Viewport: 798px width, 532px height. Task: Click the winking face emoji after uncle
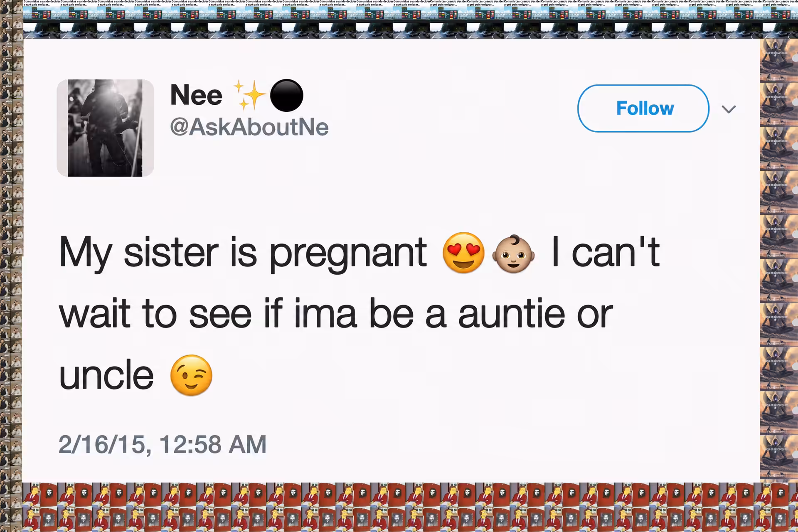(x=191, y=375)
